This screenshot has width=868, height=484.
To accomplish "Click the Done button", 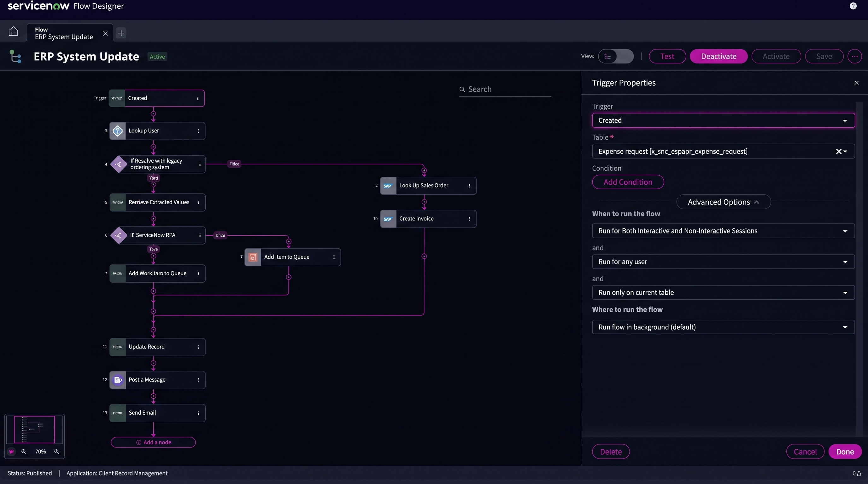I will click(x=845, y=452).
